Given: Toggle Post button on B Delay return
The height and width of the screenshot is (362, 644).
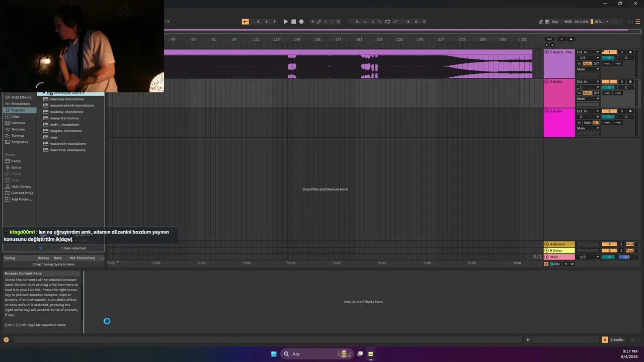Looking at the screenshot, I should click(x=630, y=250).
